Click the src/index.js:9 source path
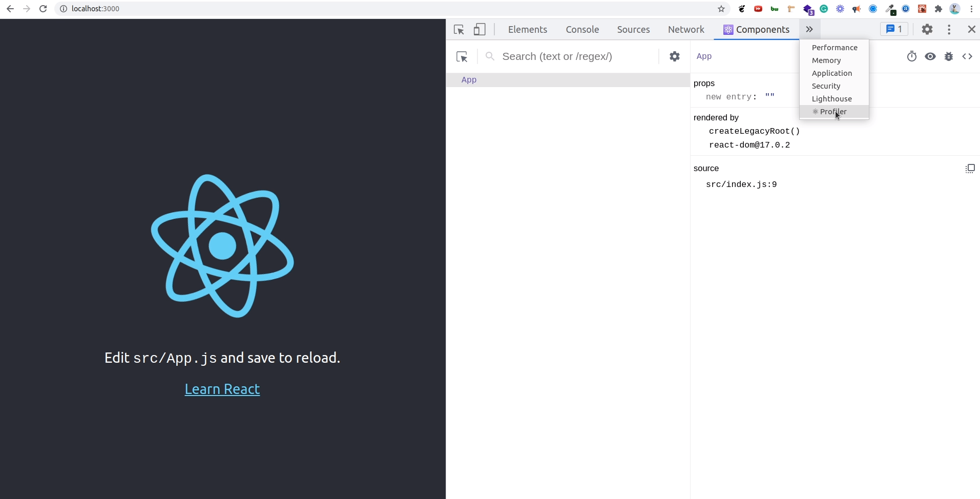The height and width of the screenshot is (499, 980). [741, 184]
